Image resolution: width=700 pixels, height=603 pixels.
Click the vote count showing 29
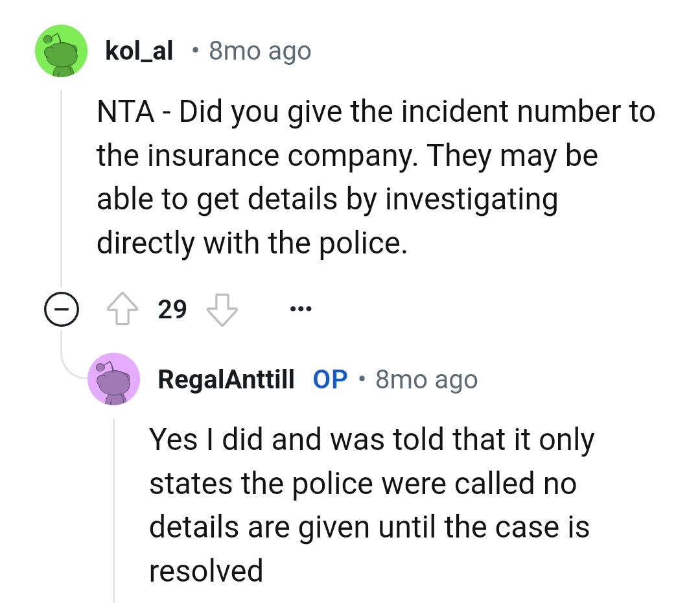pos(172,309)
